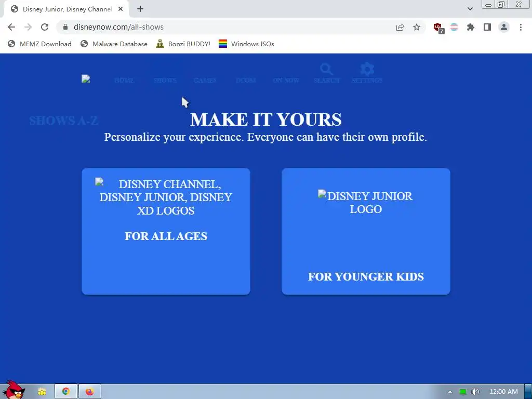Go to HOME in the site navigation
This screenshot has height=399, width=532.
(x=124, y=81)
